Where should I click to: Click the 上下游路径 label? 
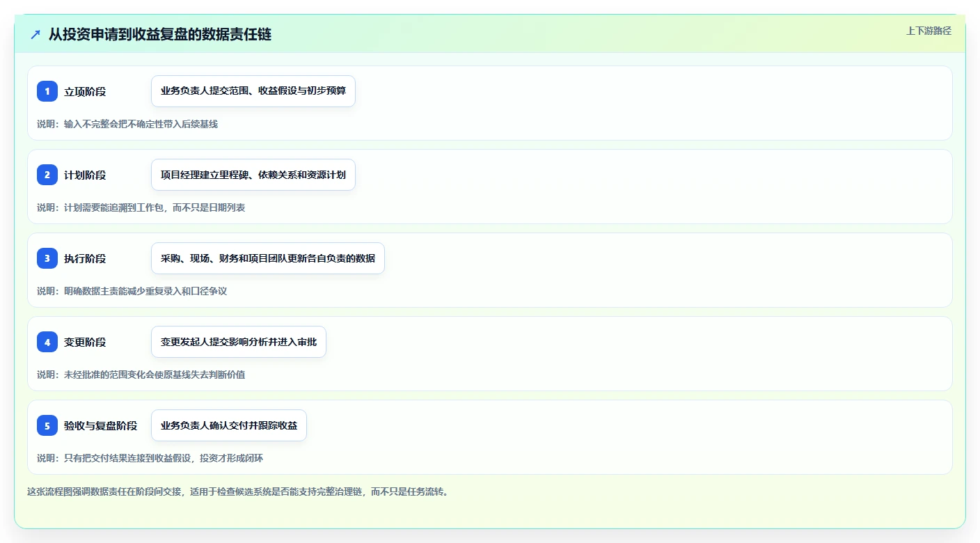pyautogui.click(x=928, y=31)
